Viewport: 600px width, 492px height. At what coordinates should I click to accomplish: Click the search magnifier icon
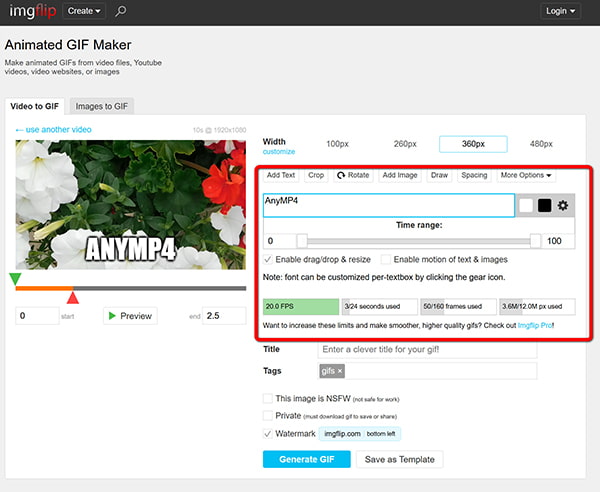[x=121, y=11]
